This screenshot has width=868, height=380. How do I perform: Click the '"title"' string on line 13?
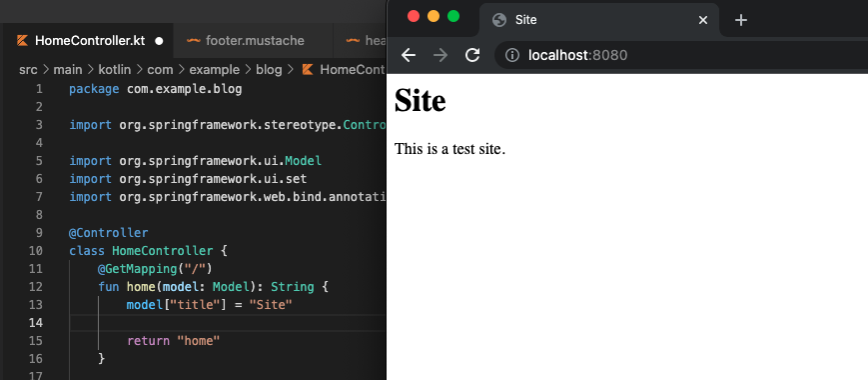point(195,305)
